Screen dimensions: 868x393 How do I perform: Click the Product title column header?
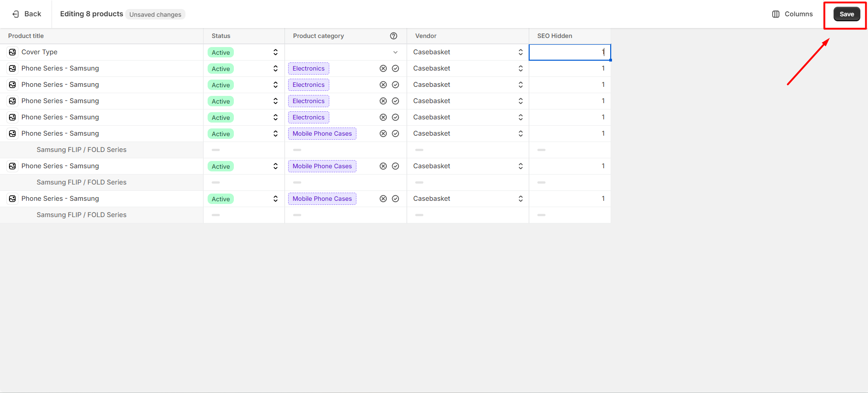tap(26, 36)
